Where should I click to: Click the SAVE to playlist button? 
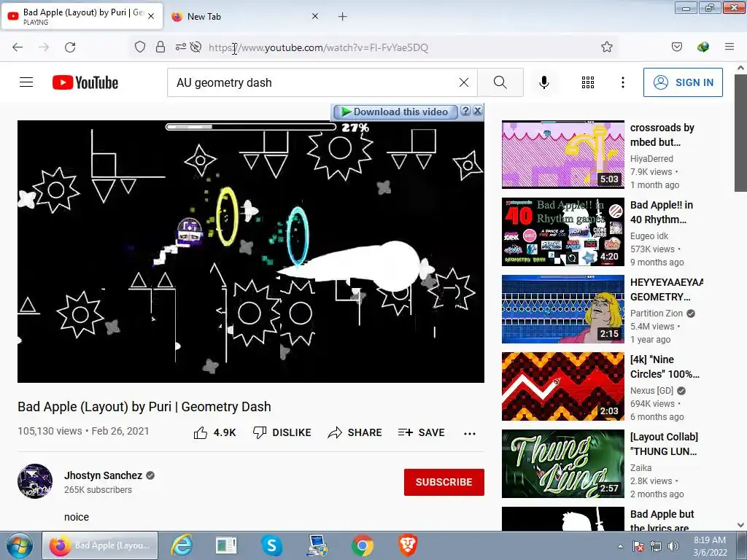(x=421, y=432)
